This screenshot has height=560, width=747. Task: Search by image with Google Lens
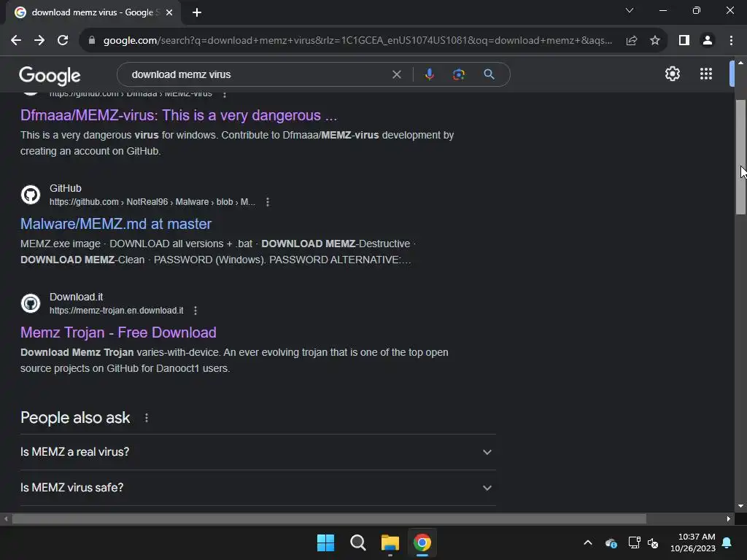[459, 74]
